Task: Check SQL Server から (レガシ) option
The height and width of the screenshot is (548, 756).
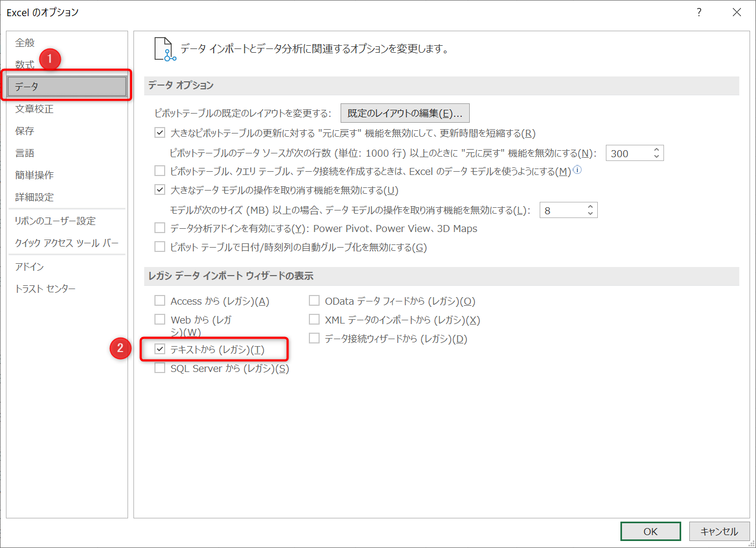Action: (x=160, y=368)
